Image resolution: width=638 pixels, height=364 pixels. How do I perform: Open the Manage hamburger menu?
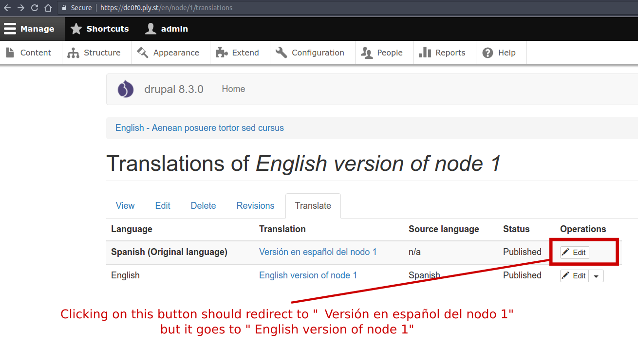[x=10, y=29]
